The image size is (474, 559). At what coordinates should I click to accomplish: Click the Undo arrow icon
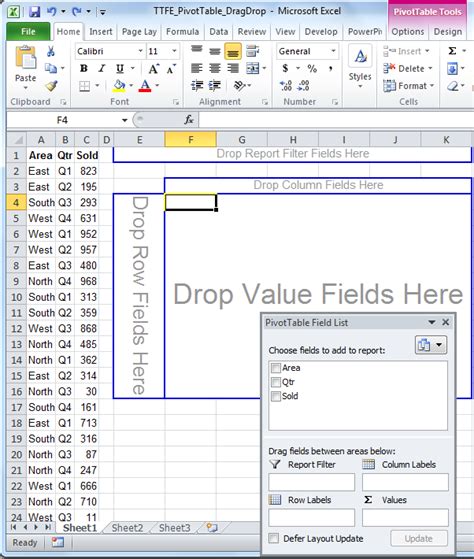(x=52, y=11)
